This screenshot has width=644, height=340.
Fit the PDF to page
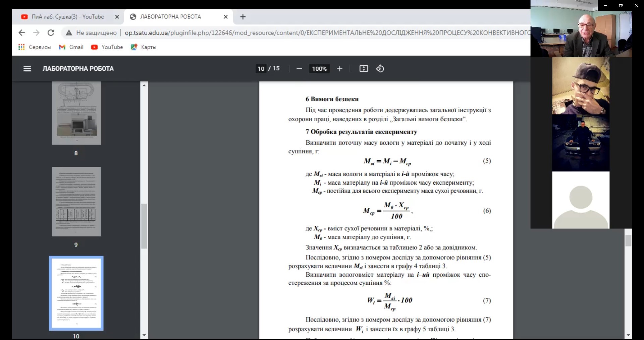pyautogui.click(x=364, y=69)
